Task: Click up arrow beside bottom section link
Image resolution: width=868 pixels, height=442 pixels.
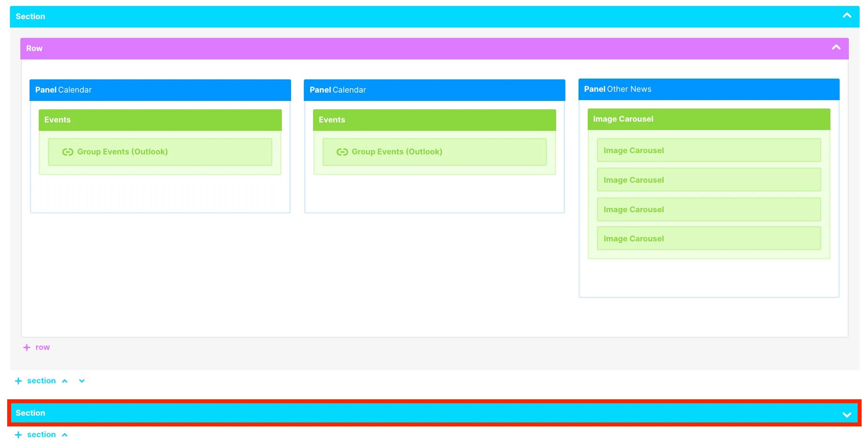Action: click(65, 435)
